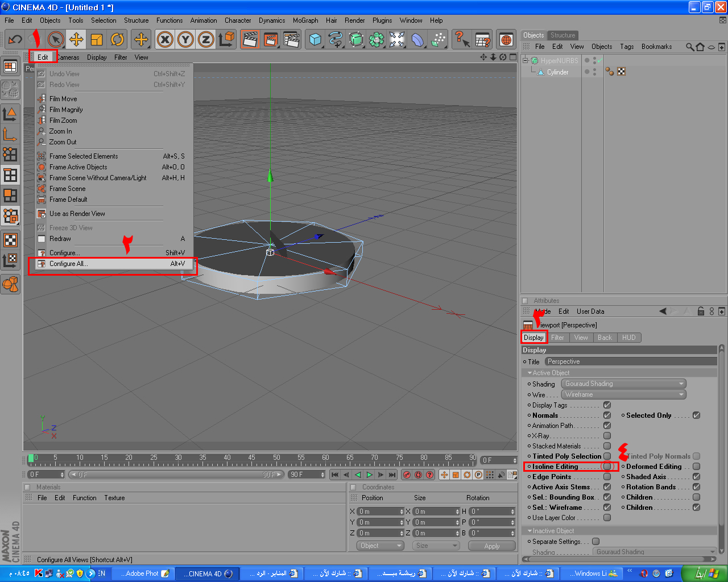Click the Apply button in Coordinates
This screenshot has width=728, height=582.
tap(492, 546)
